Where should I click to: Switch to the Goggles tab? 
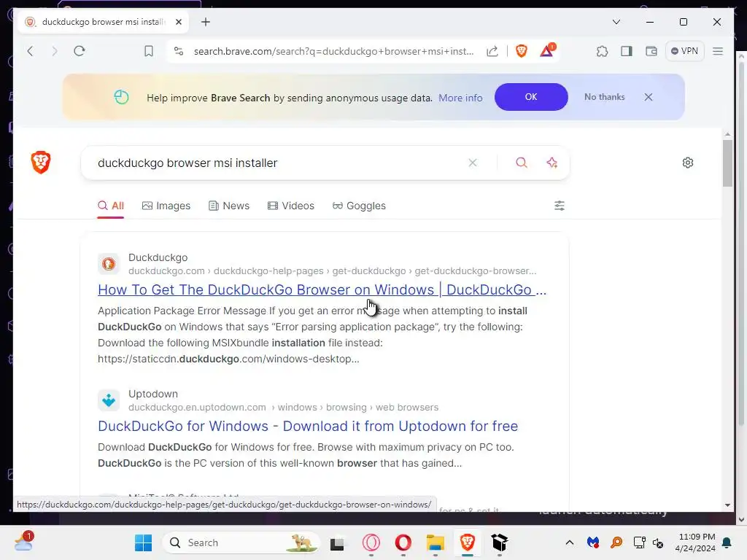pyautogui.click(x=359, y=206)
